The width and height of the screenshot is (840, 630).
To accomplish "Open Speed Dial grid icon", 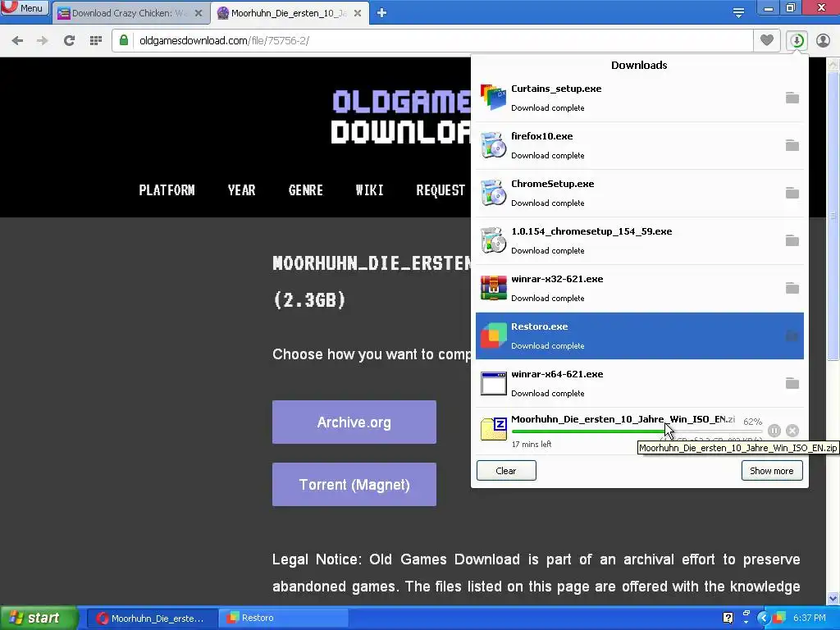I will pyautogui.click(x=96, y=40).
